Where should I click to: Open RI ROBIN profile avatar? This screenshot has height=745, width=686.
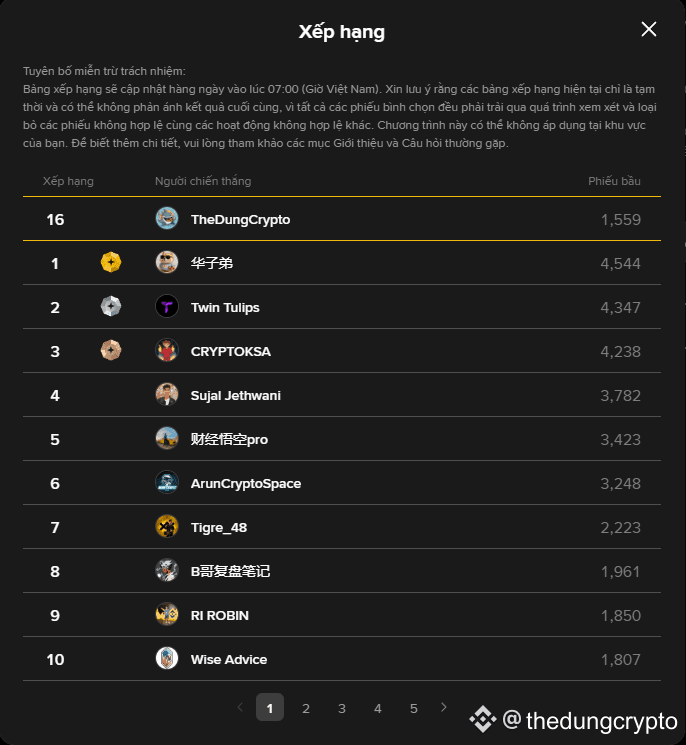(167, 615)
